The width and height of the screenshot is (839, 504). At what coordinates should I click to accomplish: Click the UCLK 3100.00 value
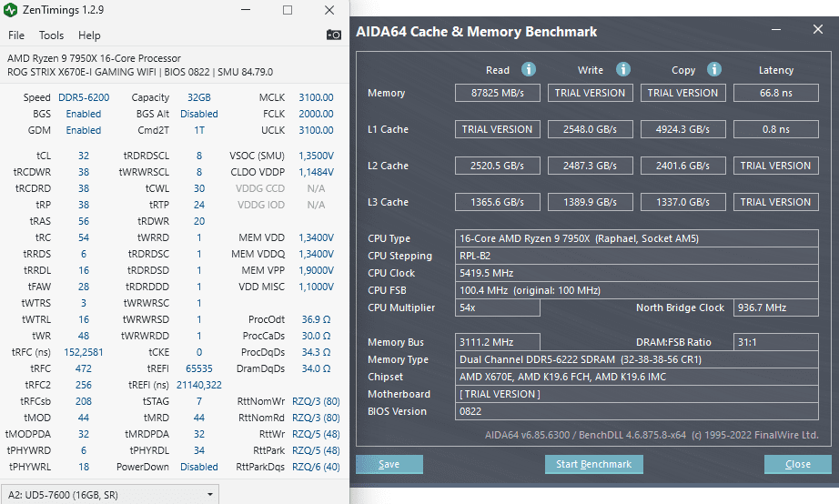pyautogui.click(x=316, y=130)
